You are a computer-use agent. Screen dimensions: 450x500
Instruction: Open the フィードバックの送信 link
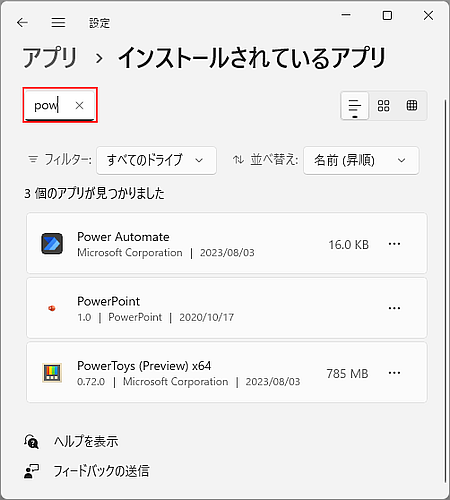coord(101,471)
